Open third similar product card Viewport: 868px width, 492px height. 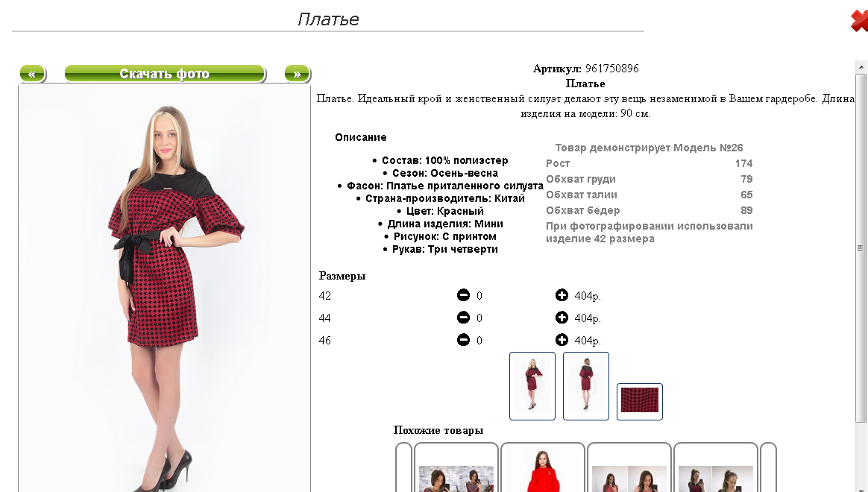(x=629, y=467)
